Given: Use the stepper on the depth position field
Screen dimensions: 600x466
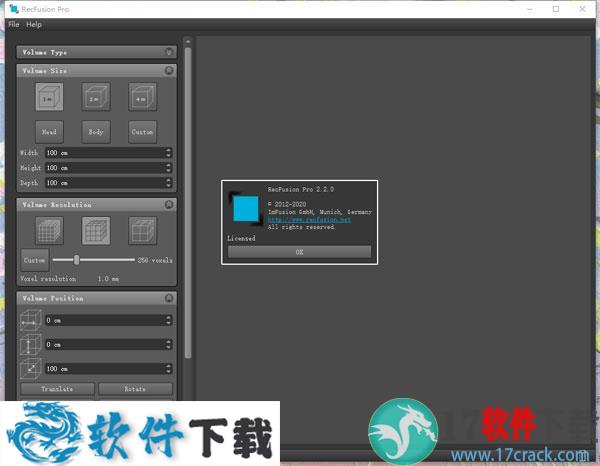Looking at the screenshot, I should [x=168, y=368].
